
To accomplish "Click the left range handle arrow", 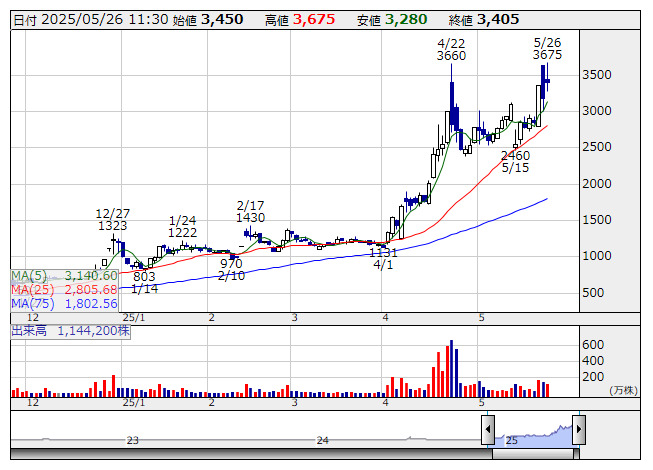I will (x=488, y=429).
